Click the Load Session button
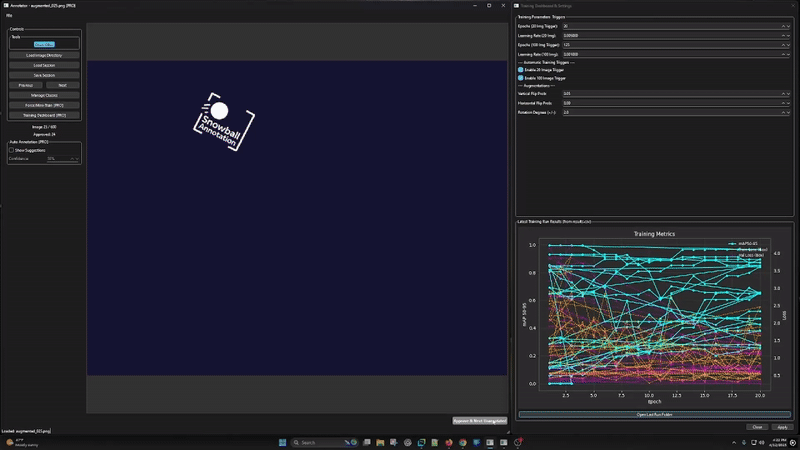This screenshot has height=450, width=800. pos(44,65)
